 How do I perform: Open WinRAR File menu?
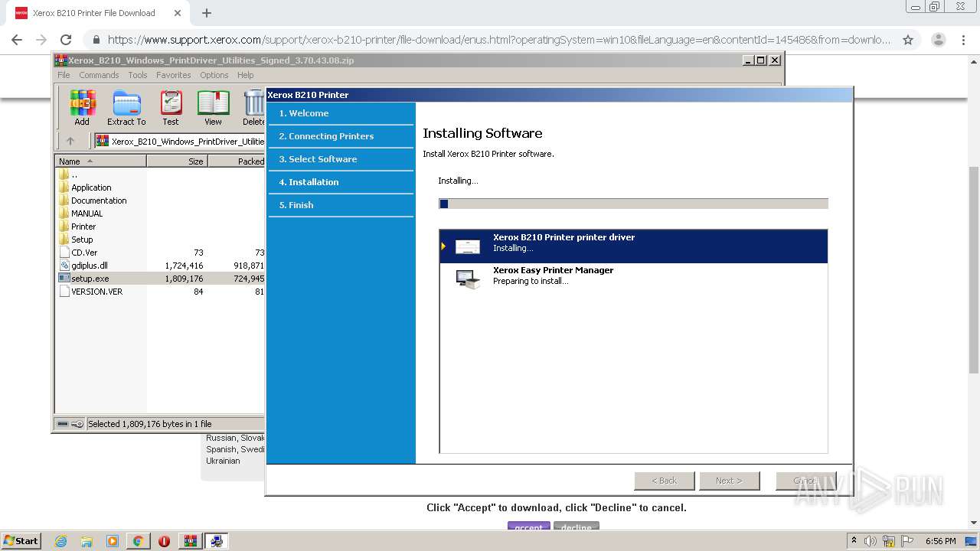64,75
